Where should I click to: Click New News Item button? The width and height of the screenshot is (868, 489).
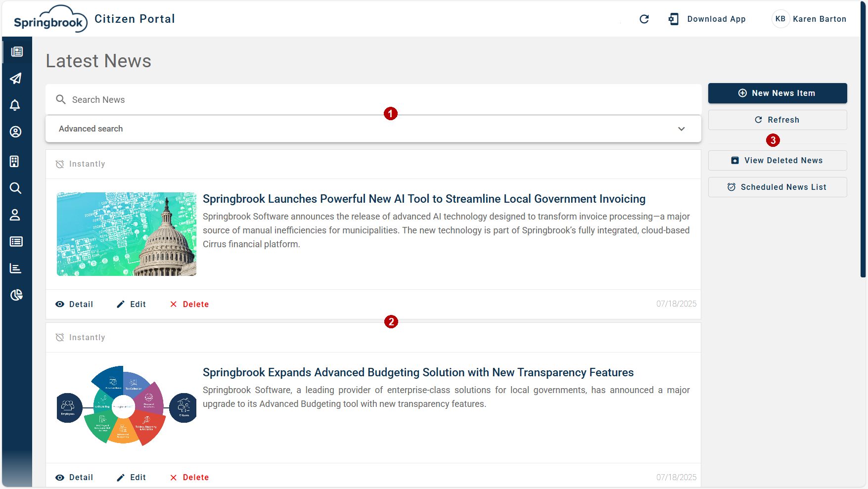tap(777, 93)
